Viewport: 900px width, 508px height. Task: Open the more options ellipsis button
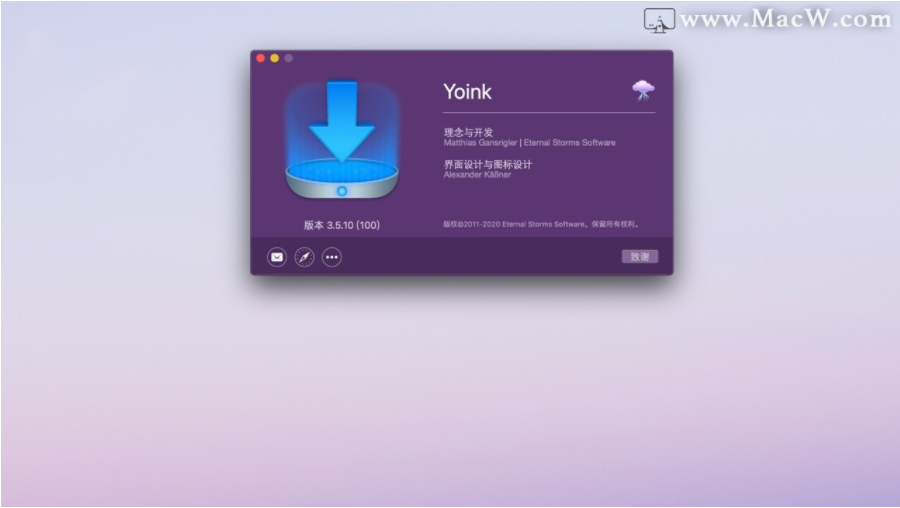(x=332, y=257)
